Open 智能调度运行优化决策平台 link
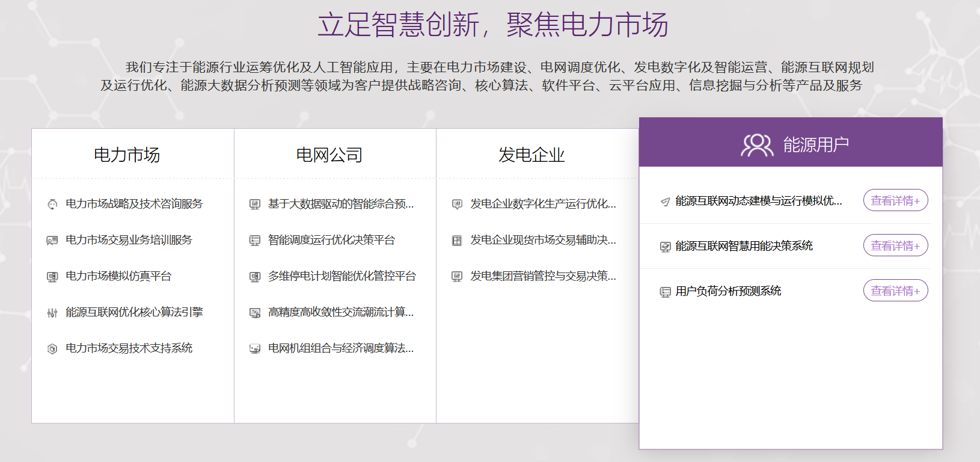 (331, 240)
